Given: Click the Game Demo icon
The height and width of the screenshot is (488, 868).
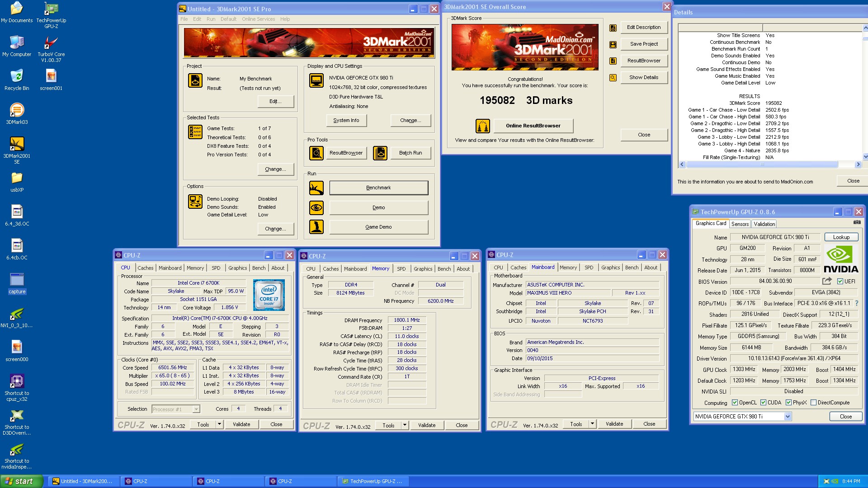Looking at the screenshot, I should 316,227.
